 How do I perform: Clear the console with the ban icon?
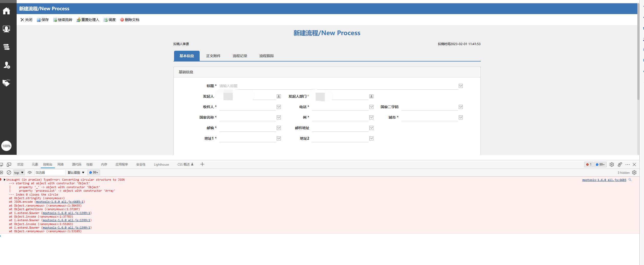[x=9, y=172]
